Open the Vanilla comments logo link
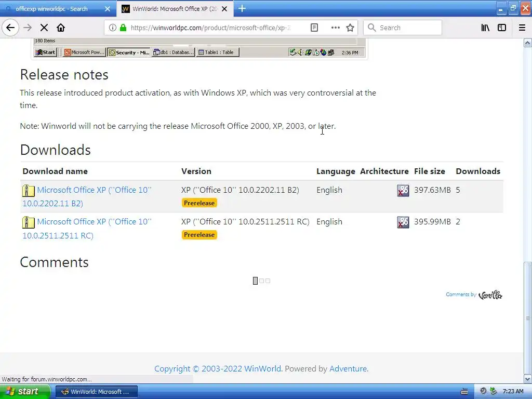 tap(490, 295)
